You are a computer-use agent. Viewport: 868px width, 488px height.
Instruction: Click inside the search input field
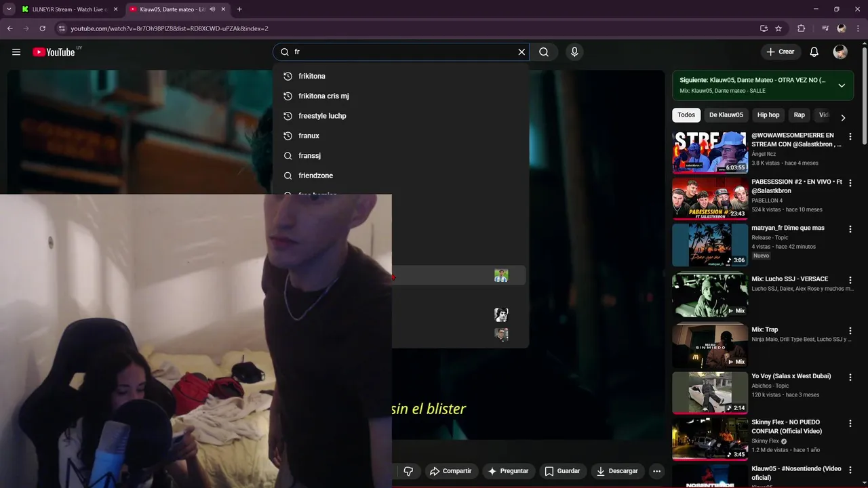[403, 52]
